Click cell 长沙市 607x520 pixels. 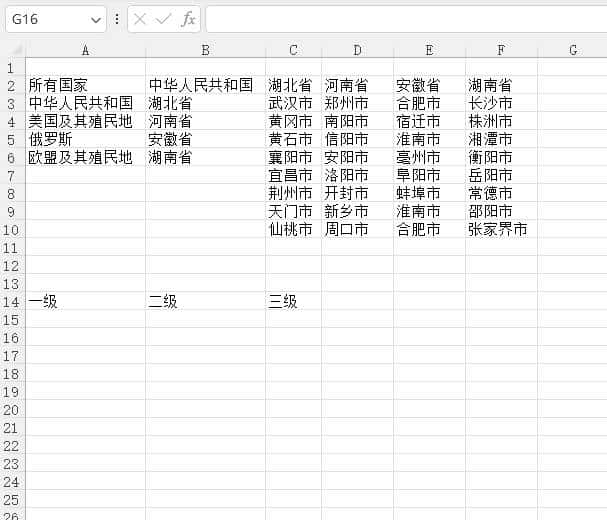pos(501,103)
